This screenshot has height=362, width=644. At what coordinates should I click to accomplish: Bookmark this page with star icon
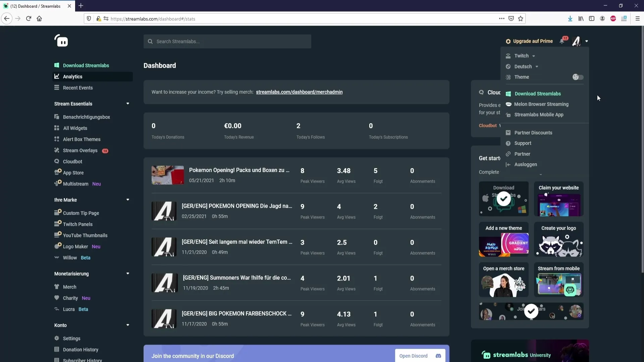coord(521,19)
